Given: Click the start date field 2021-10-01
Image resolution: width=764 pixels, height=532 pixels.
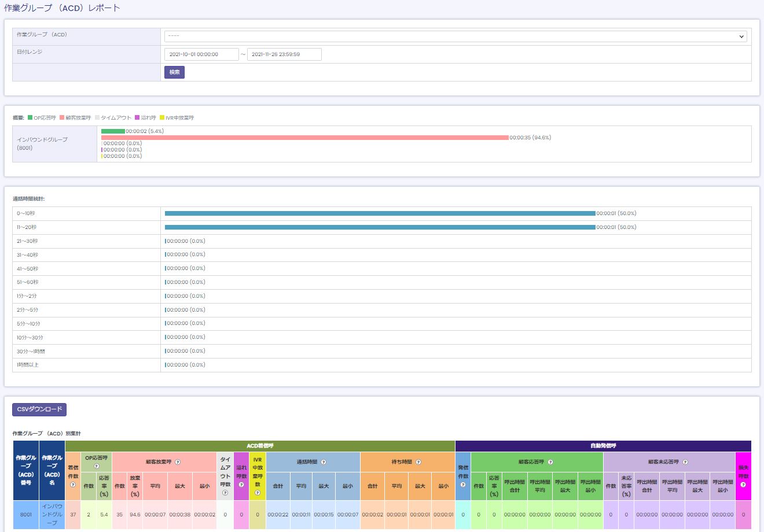Looking at the screenshot, I should pos(201,54).
